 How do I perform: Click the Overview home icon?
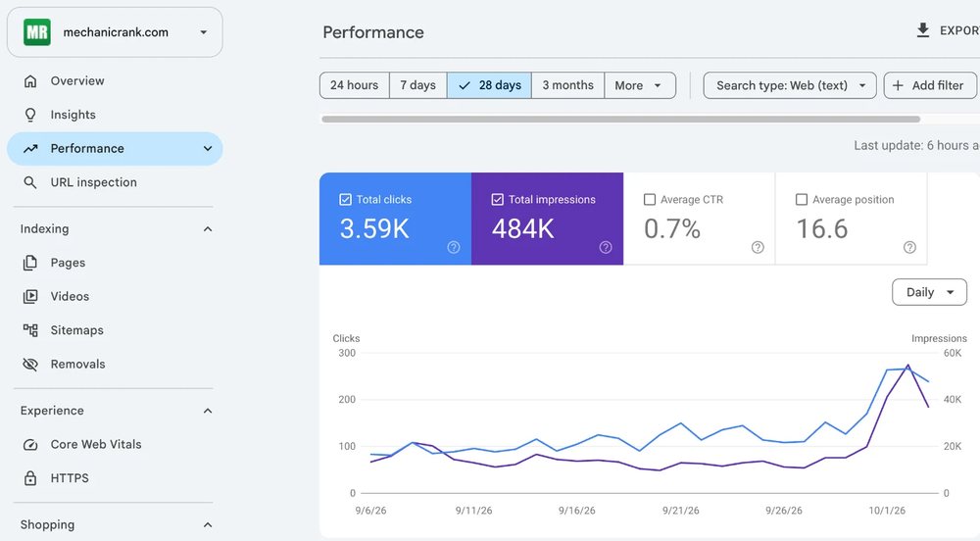(x=30, y=81)
